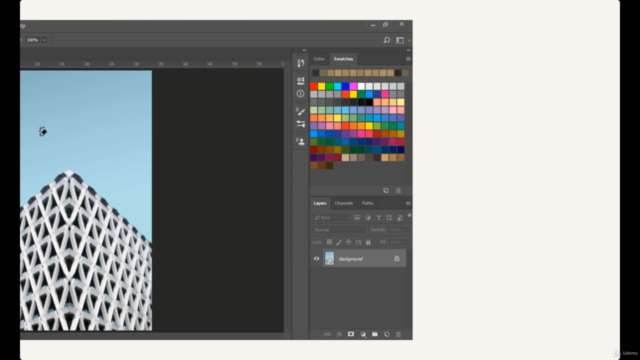Screen dimensions: 640x360
Task: Click the zoom 100% input field
Action: click(33, 40)
